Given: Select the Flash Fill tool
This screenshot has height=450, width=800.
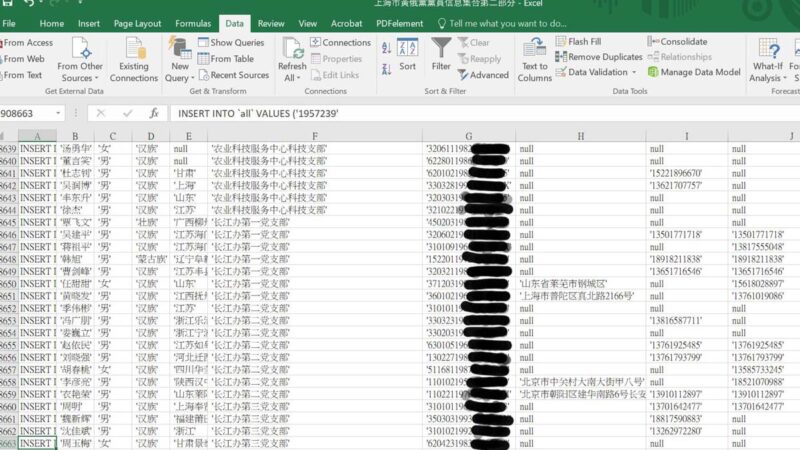Looking at the screenshot, I should pyautogui.click(x=584, y=42).
